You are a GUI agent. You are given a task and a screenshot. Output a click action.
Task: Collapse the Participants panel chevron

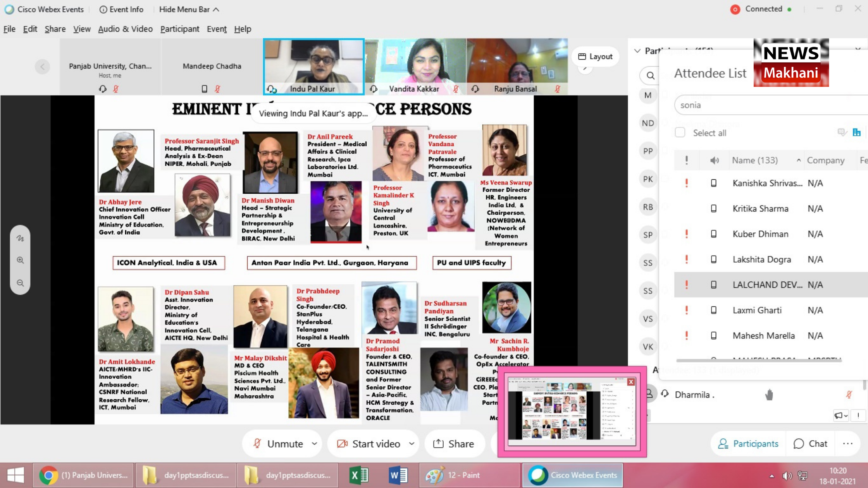coord(637,51)
